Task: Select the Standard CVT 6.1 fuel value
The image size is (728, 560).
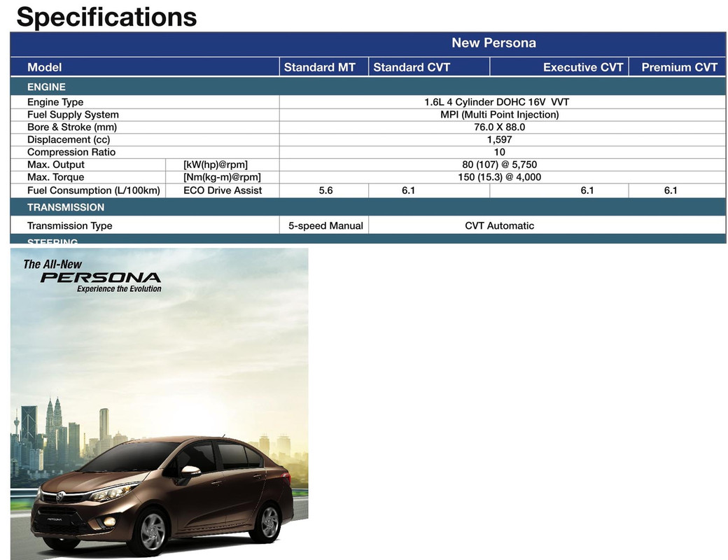Action: (409, 190)
